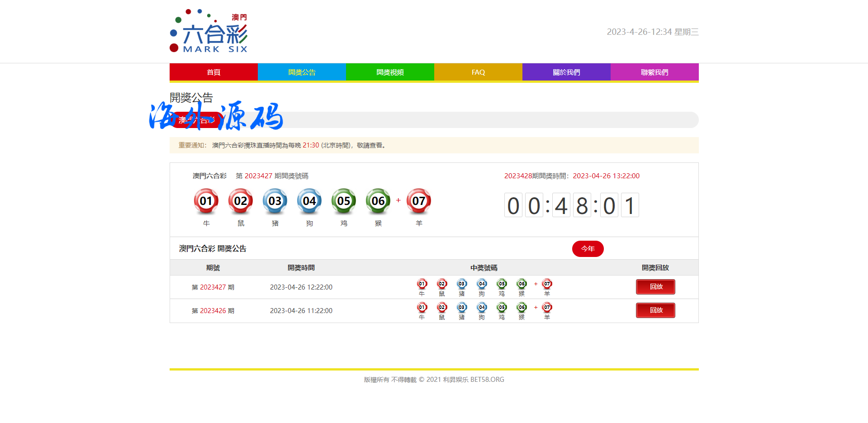This screenshot has width=868, height=423.
Task: Click the large red 07 special ball
Action: [419, 201]
